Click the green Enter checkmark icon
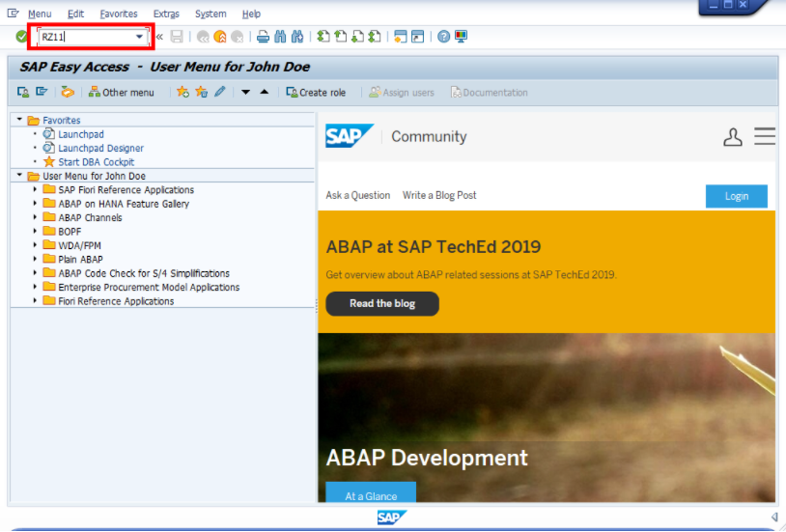The width and height of the screenshot is (786, 532). tap(21, 36)
